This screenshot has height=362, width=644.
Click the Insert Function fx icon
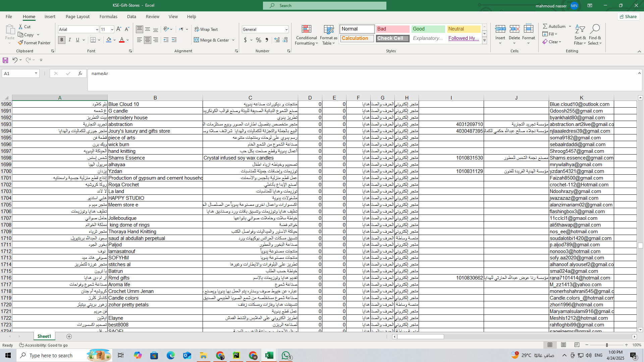coord(80,73)
